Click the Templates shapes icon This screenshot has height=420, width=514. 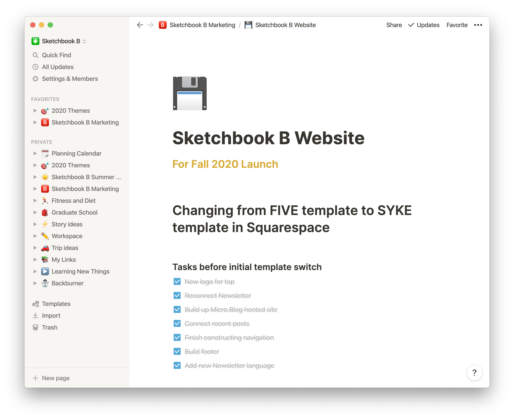(x=36, y=304)
